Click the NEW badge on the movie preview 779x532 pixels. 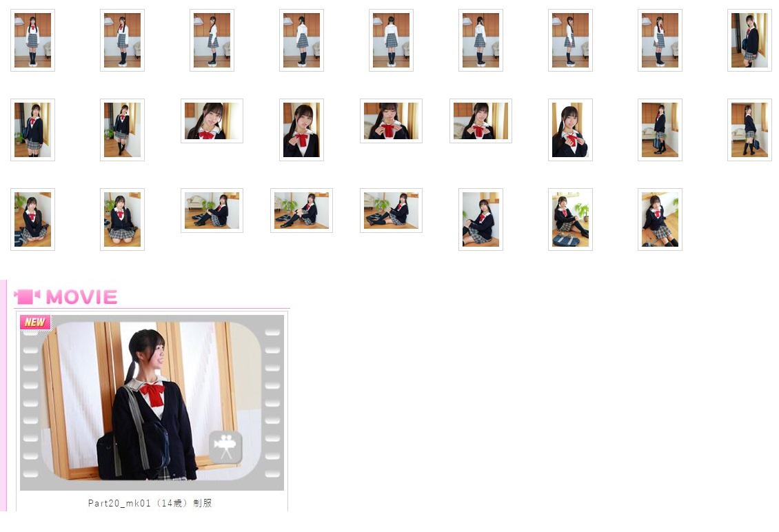35,322
